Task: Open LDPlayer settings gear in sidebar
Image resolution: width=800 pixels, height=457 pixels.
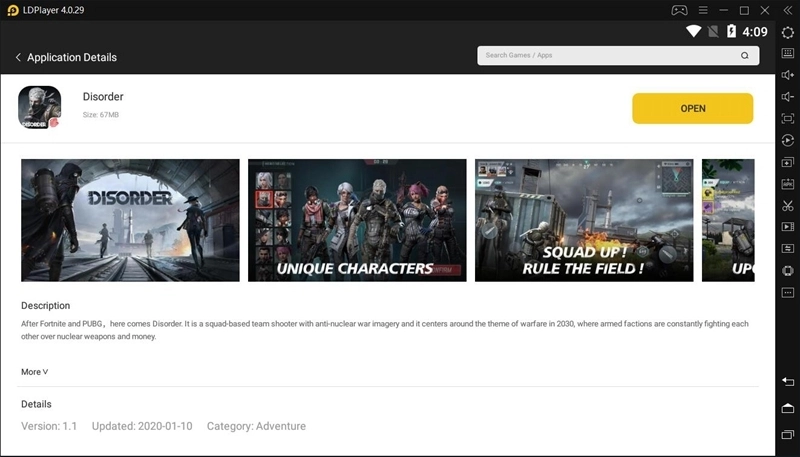Action: pyautogui.click(x=788, y=32)
